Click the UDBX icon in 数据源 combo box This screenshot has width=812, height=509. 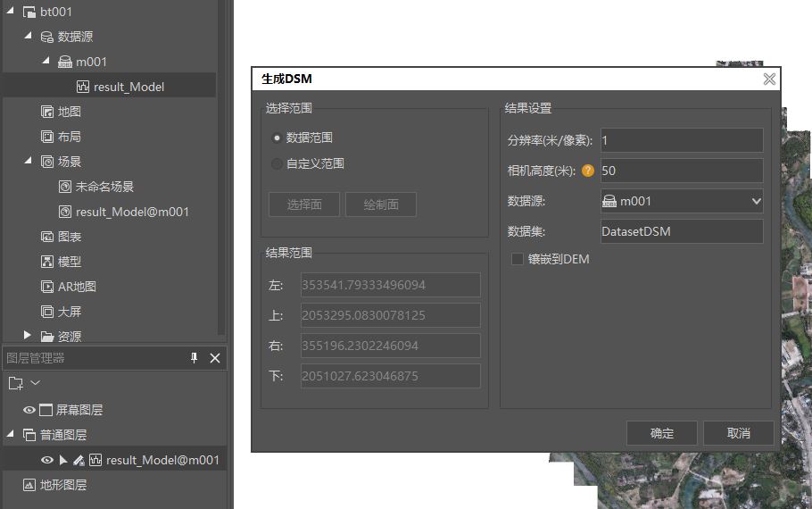609,201
